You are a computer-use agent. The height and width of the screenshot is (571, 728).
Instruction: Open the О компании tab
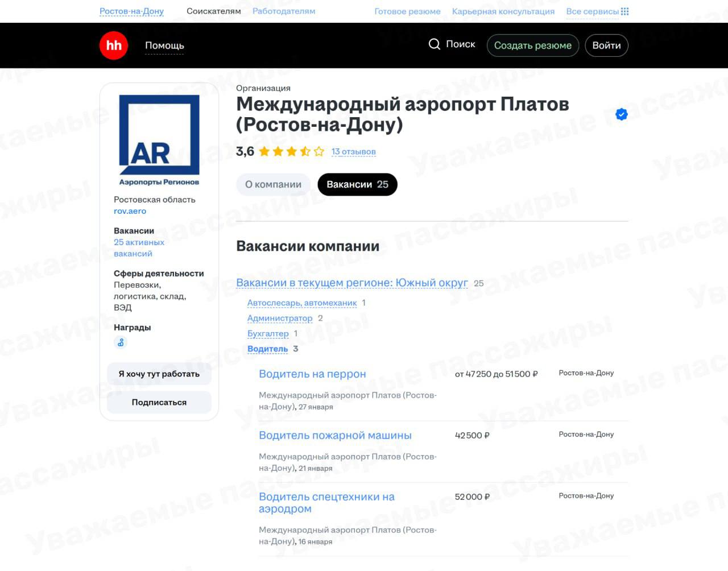click(x=273, y=184)
